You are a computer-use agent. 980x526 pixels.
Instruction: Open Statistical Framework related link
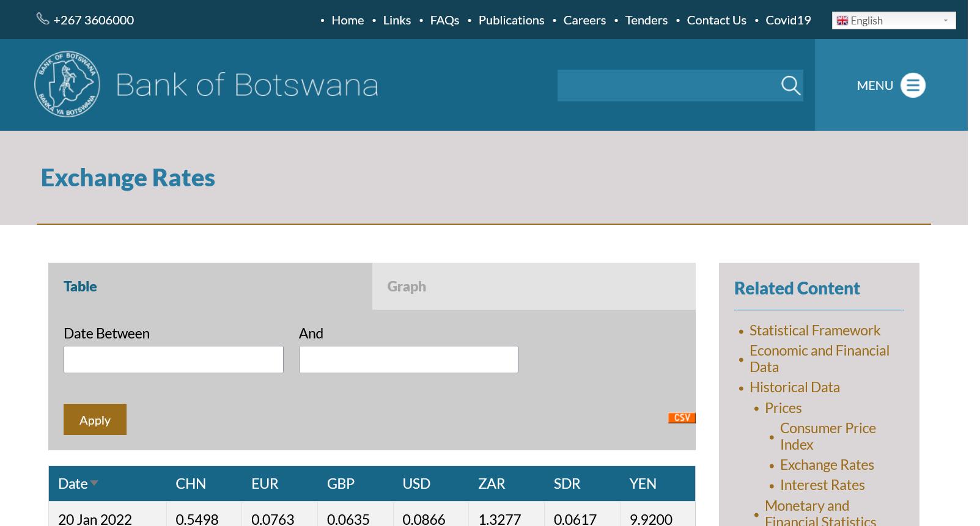coord(814,331)
